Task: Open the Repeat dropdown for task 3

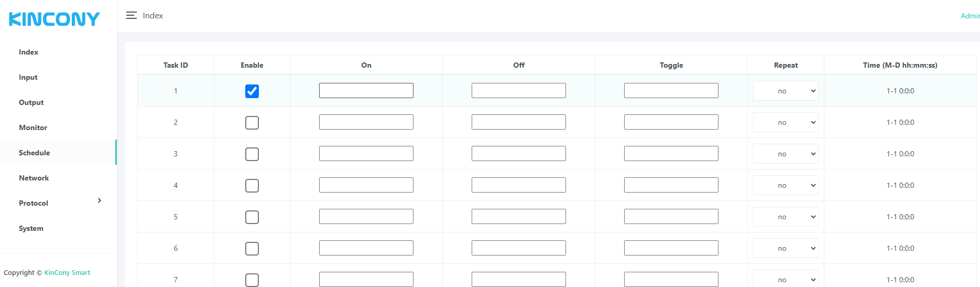Action: (x=786, y=154)
